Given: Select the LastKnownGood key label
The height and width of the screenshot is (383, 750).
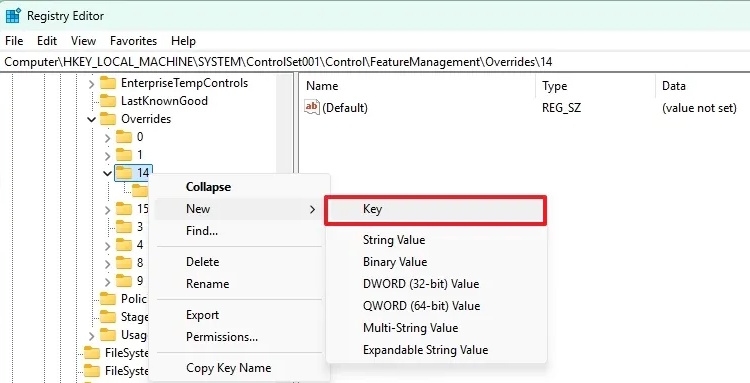Looking at the screenshot, I should click(x=164, y=101).
